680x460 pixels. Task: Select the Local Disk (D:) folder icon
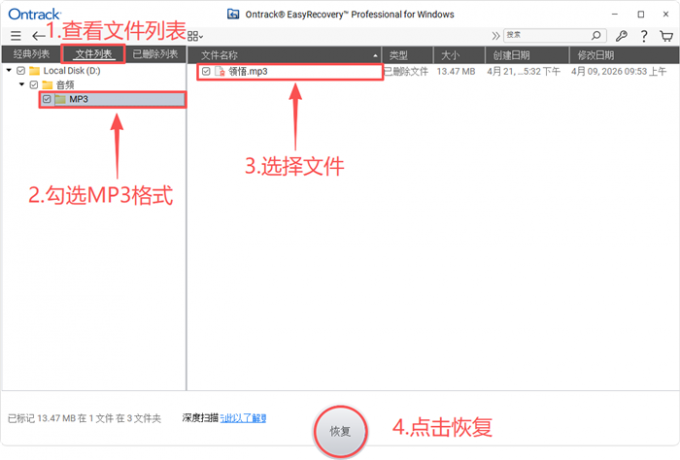click(34, 71)
